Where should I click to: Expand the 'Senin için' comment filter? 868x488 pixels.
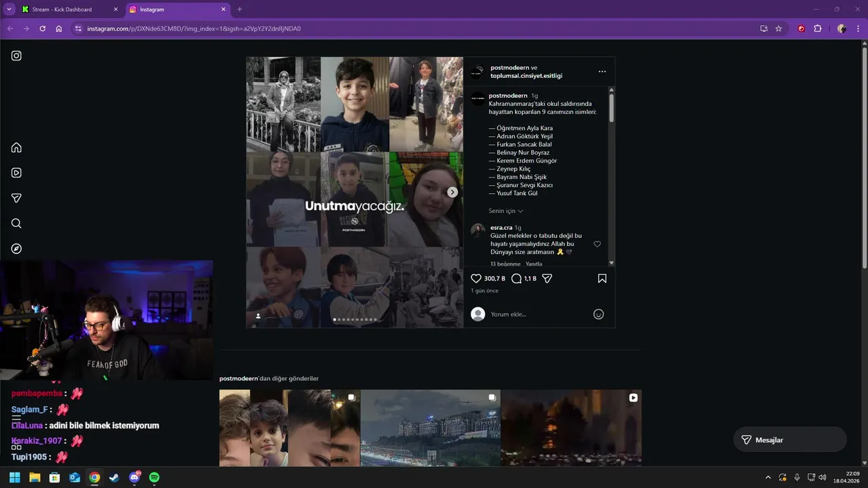coord(506,211)
